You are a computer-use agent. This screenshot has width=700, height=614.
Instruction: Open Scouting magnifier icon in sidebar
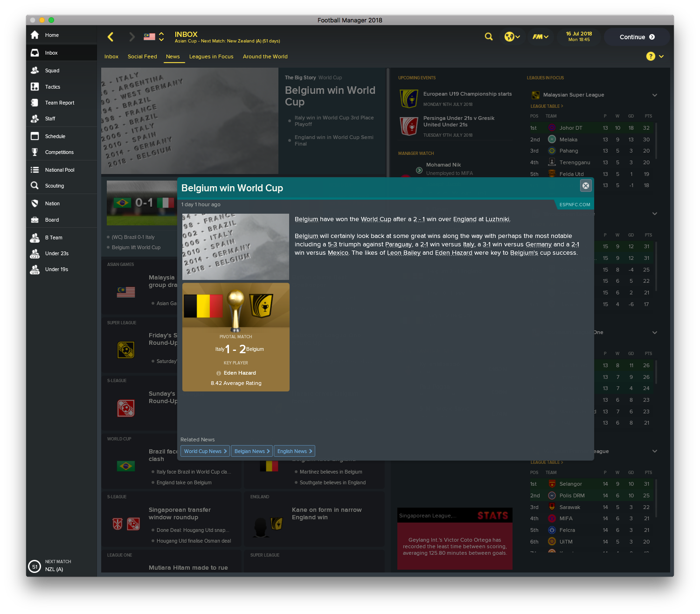click(35, 186)
